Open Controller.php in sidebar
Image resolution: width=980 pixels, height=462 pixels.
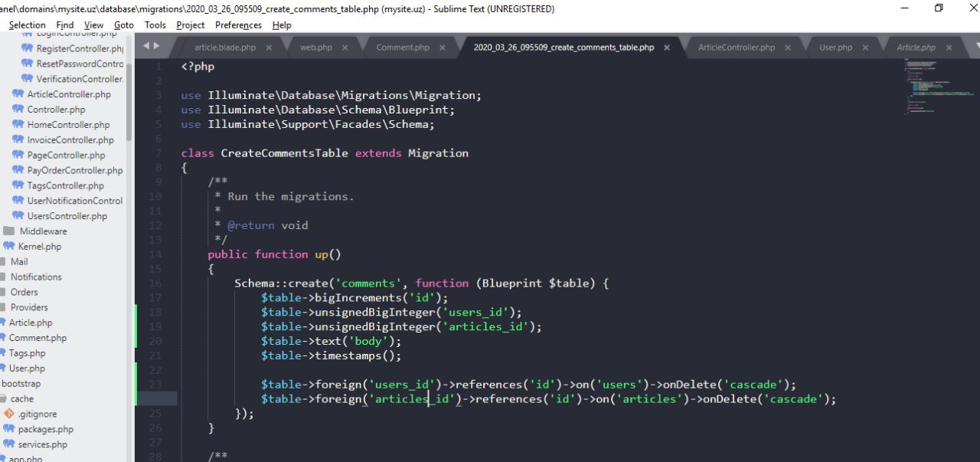click(56, 110)
